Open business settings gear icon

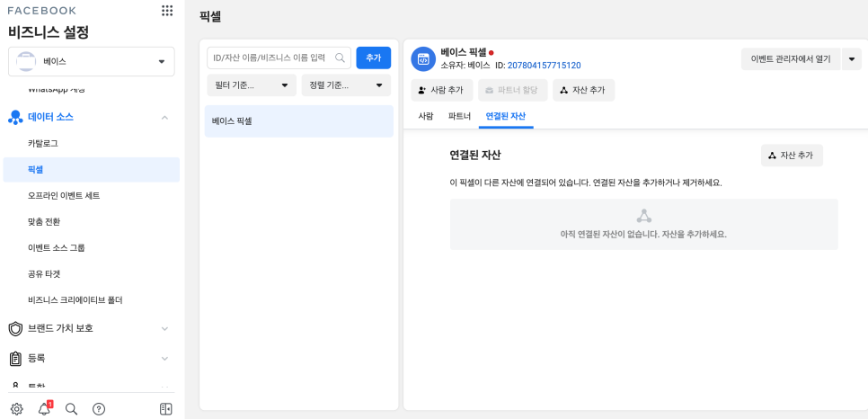16,409
